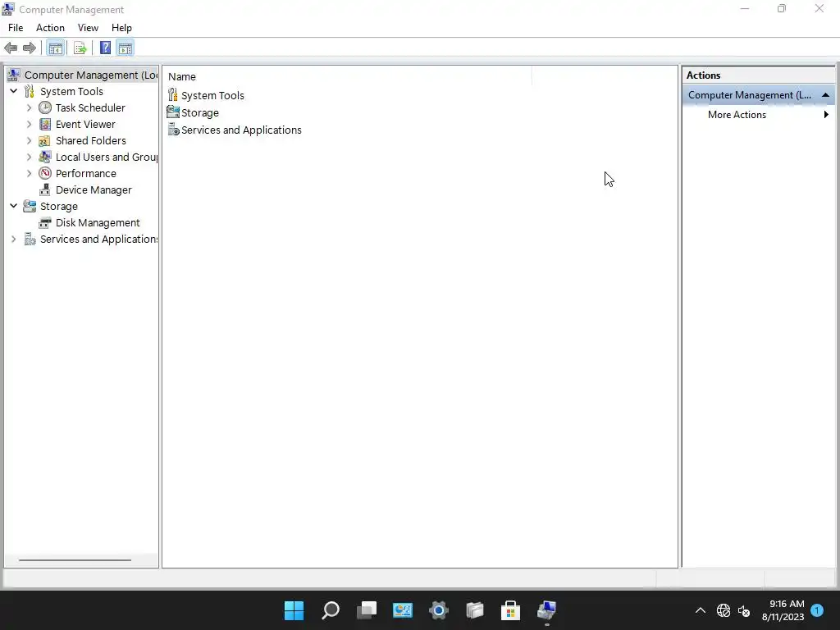840x630 pixels.
Task: Select Services and Applications in center list
Action: point(241,130)
